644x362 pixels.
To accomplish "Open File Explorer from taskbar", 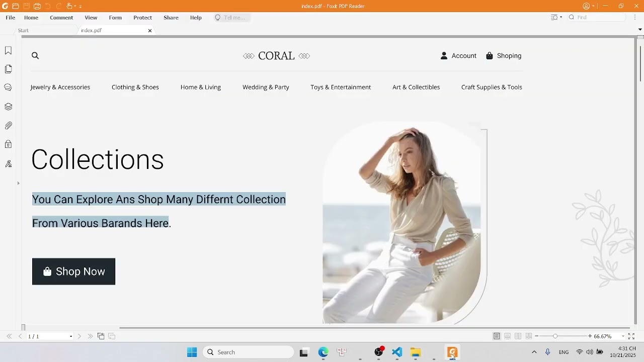I will [x=415, y=352].
